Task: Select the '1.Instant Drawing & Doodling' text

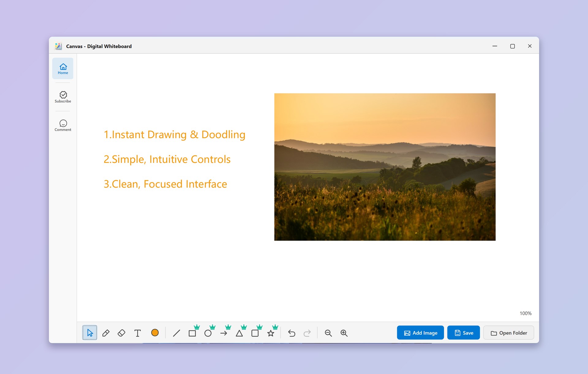Action: click(x=174, y=135)
